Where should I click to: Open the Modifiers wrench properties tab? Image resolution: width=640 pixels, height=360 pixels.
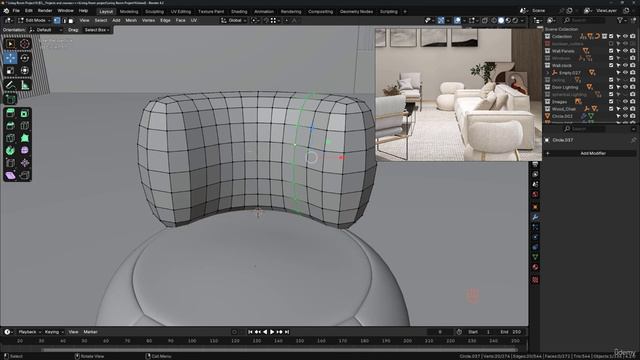(535, 217)
